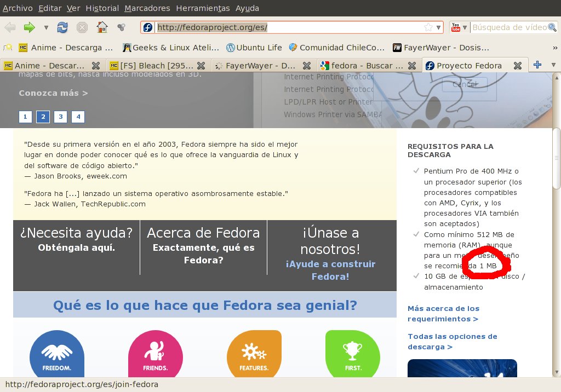561x392 pixels.
Task: Open the address bar history dropdown
Action: click(x=438, y=27)
